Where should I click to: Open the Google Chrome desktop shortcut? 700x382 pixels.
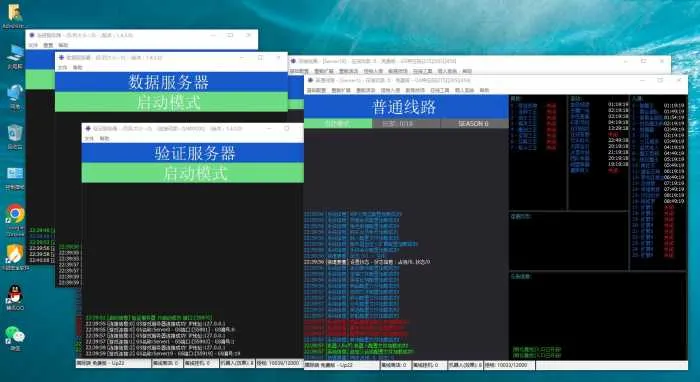click(15, 214)
